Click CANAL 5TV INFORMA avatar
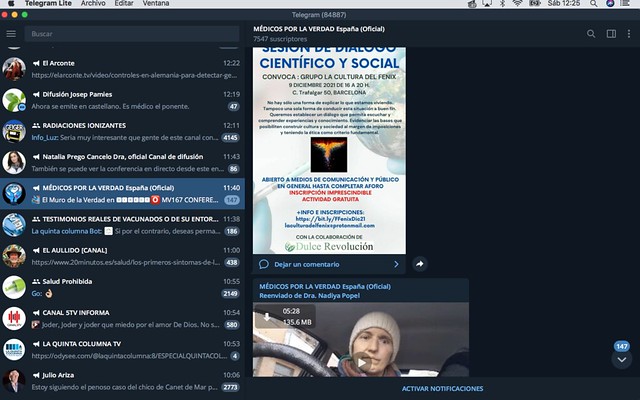Image resolution: width=640 pixels, height=400 pixels. pyautogui.click(x=14, y=318)
